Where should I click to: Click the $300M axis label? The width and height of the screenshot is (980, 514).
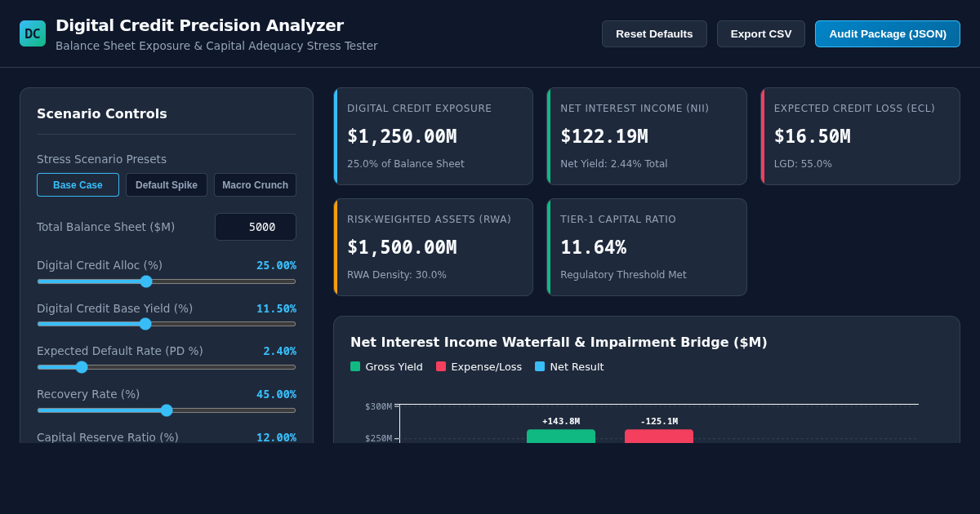[378, 406]
